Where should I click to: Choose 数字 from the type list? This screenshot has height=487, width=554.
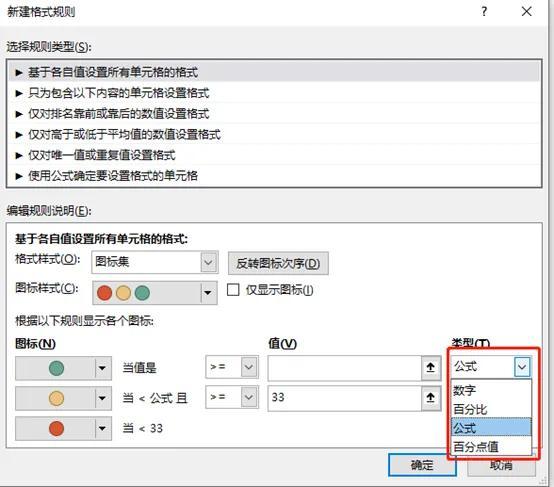(x=491, y=391)
